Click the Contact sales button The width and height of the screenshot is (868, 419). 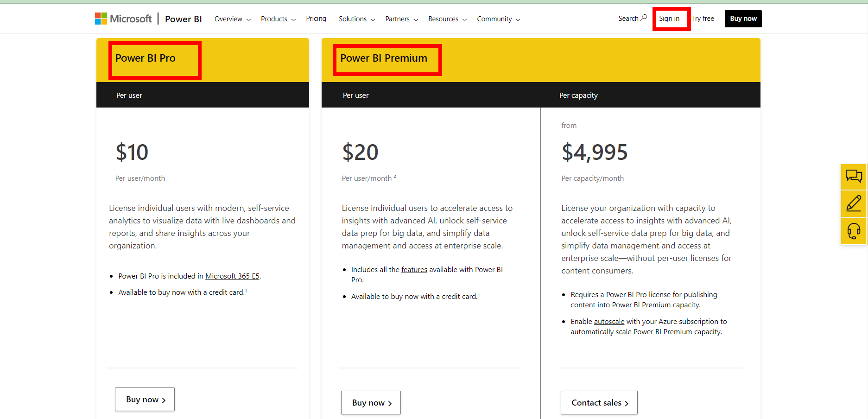tap(599, 403)
